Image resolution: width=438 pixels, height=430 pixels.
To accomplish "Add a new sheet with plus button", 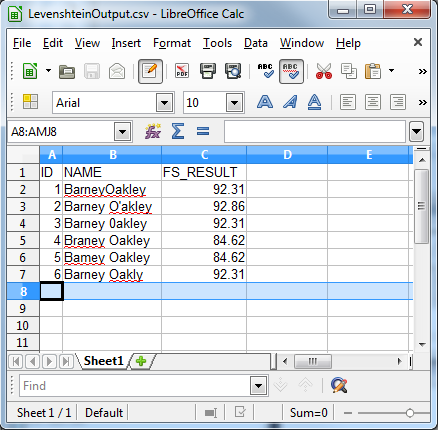I will [x=141, y=361].
